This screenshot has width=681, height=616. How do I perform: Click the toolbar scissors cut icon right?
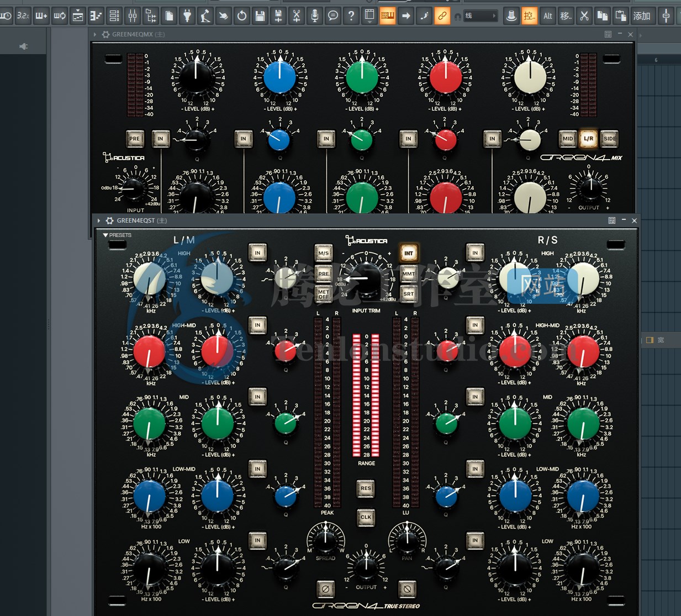pyautogui.click(x=584, y=16)
